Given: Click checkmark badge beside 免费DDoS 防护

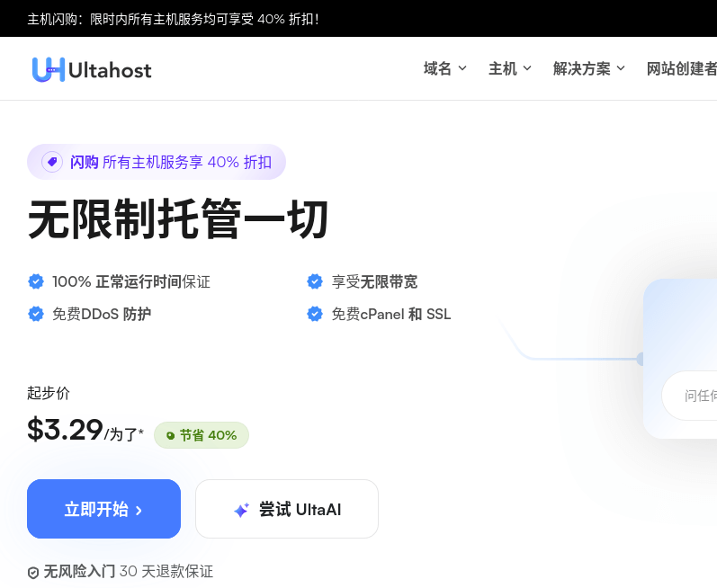Looking at the screenshot, I should pyautogui.click(x=36, y=314).
